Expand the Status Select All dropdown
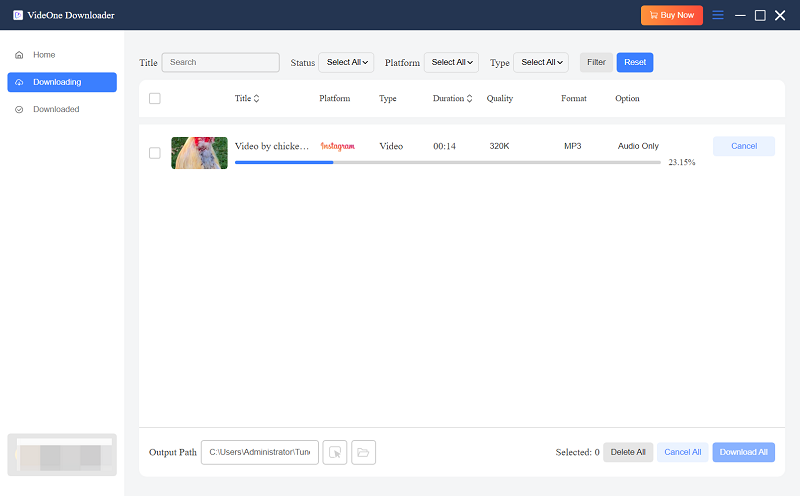This screenshot has height=496, width=800. (x=347, y=62)
